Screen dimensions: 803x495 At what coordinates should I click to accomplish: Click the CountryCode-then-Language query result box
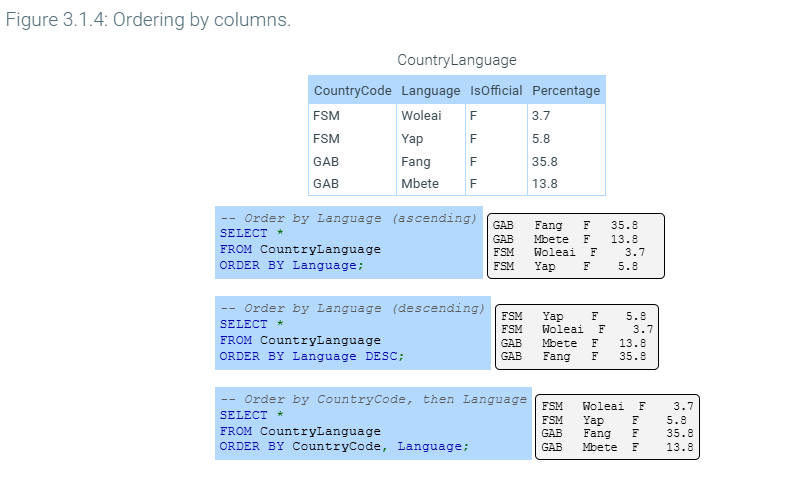(x=617, y=427)
